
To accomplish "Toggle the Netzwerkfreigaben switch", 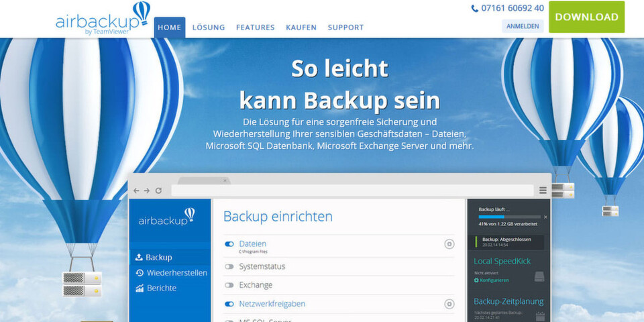I will [x=229, y=304].
